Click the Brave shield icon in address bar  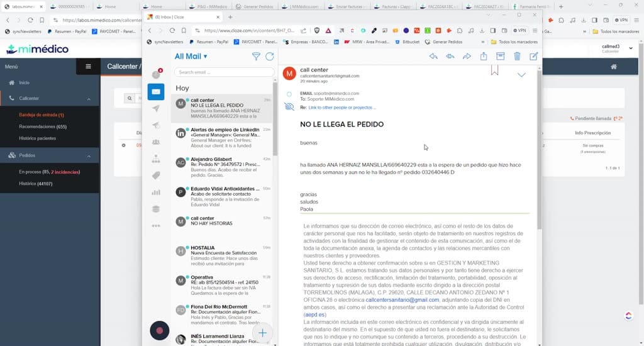317,30
